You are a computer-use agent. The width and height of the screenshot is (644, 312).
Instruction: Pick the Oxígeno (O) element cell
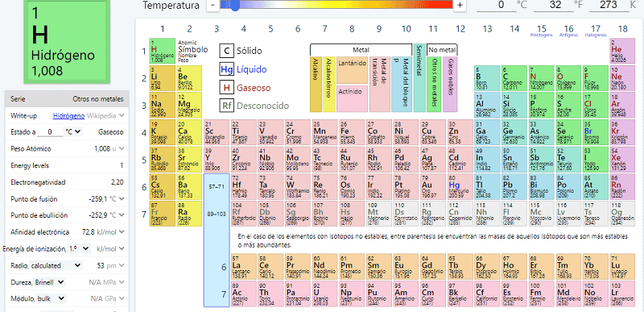click(568, 78)
